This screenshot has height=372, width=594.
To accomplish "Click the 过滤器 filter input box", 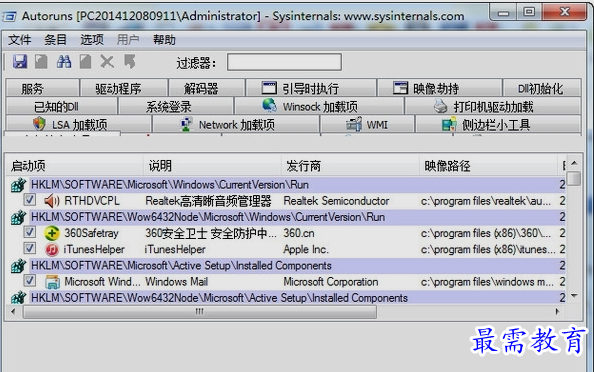I will 284,62.
